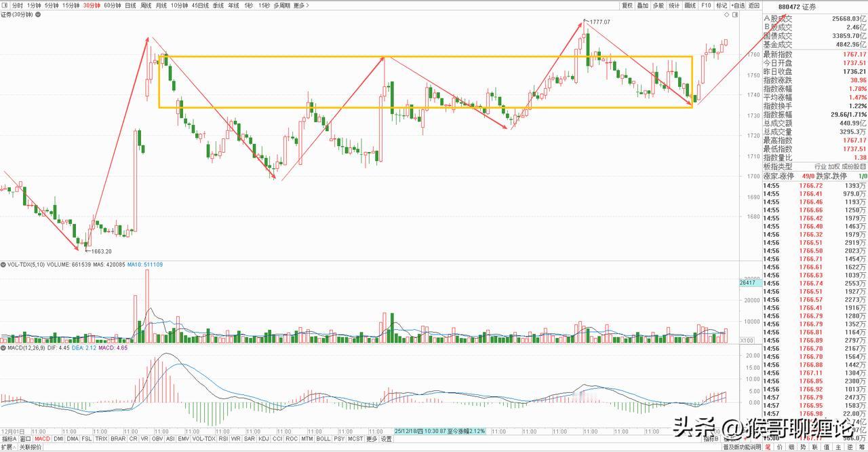Image resolution: width=868 pixels, height=452 pixels.
Task: Switch to the 60分钟 period
Action: tap(113, 5)
